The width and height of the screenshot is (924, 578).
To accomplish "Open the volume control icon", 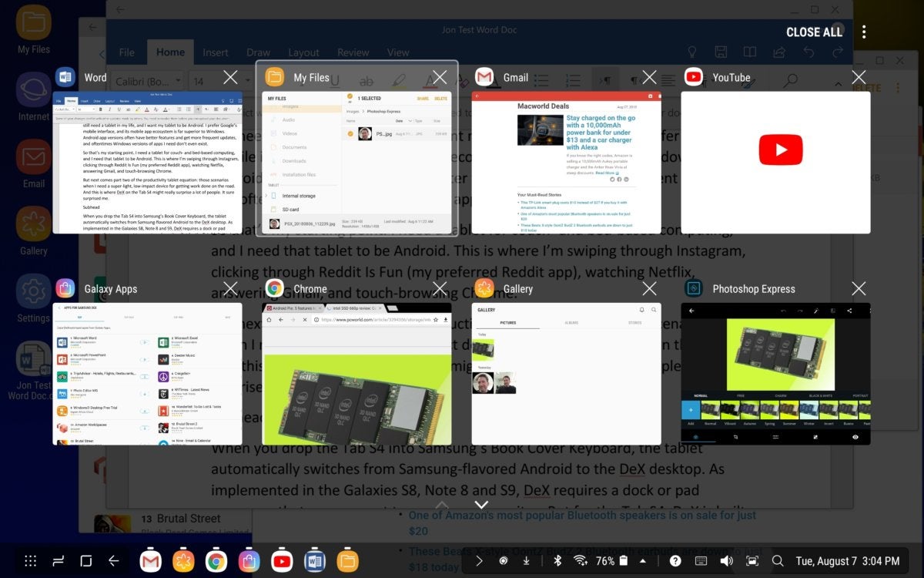I will coord(727,561).
